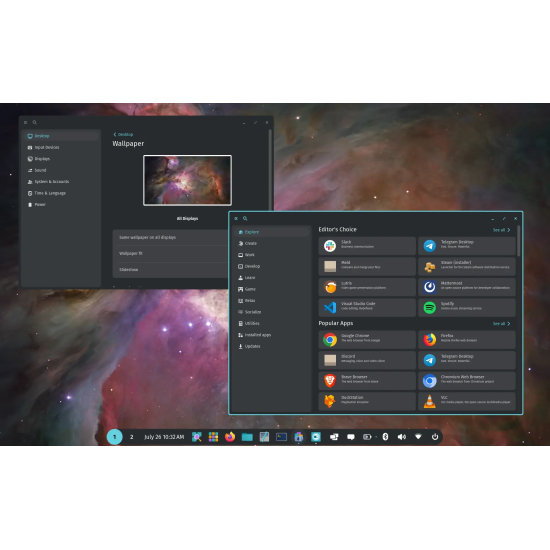Go back to Desktop from Wallpaper page
This screenshot has height=550, width=550.
click(x=123, y=134)
